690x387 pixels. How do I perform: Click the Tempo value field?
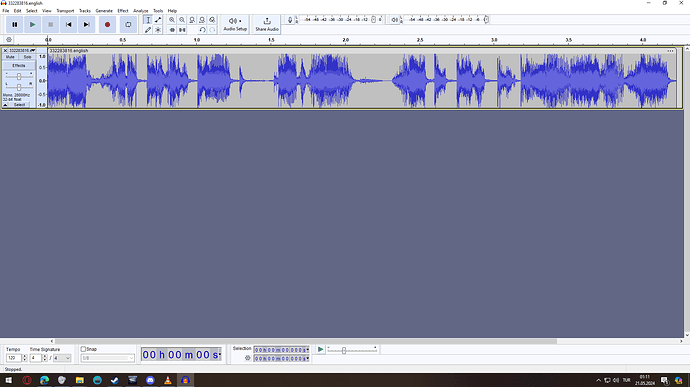point(14,358)
